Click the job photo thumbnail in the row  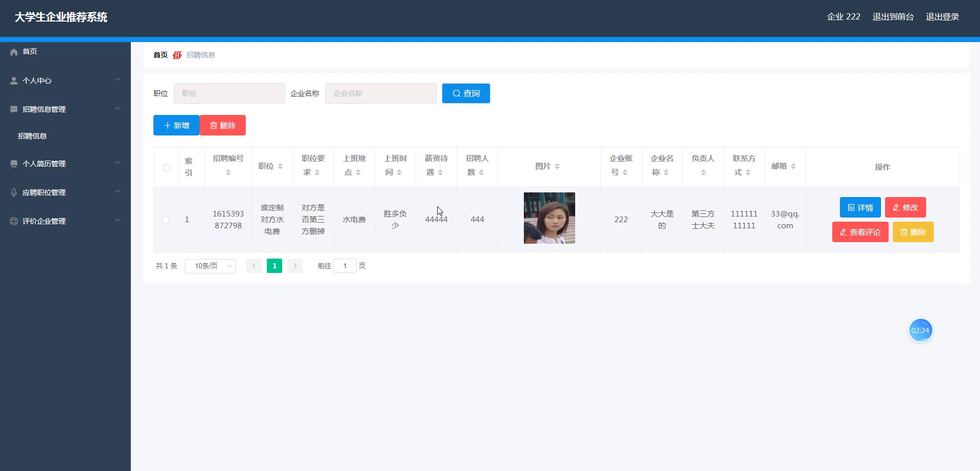point(549,218)
